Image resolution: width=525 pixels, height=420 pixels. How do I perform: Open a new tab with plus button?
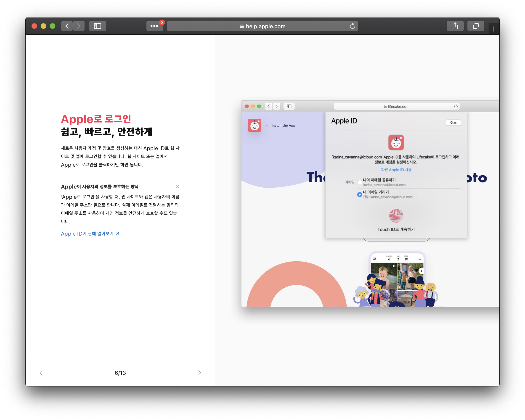pyautogui.click(x=493, y=29)
